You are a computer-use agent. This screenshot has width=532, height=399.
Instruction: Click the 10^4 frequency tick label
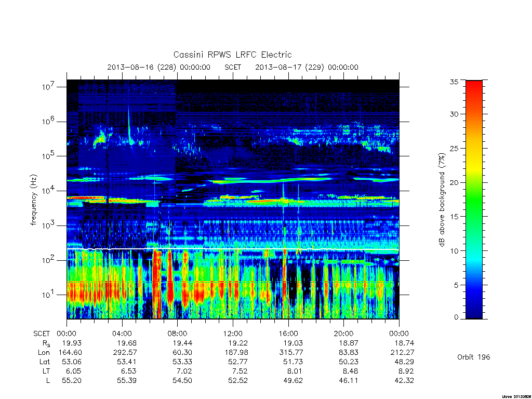(x=49, y=190)
